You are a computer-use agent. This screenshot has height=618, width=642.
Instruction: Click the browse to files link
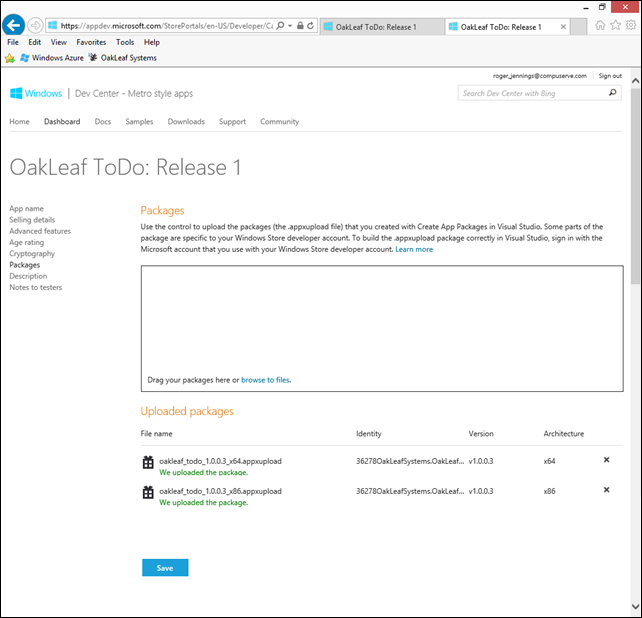(265, 380)
